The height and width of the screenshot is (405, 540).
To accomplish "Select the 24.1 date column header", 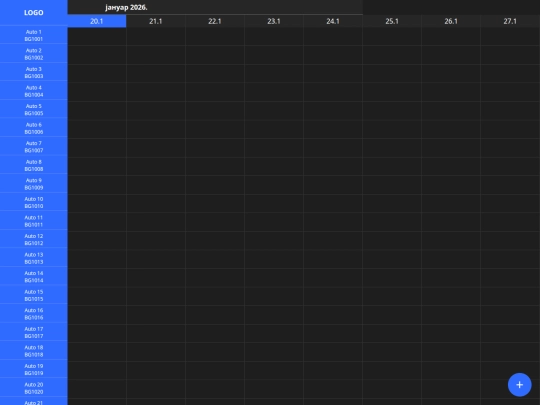I will (333, 21).
